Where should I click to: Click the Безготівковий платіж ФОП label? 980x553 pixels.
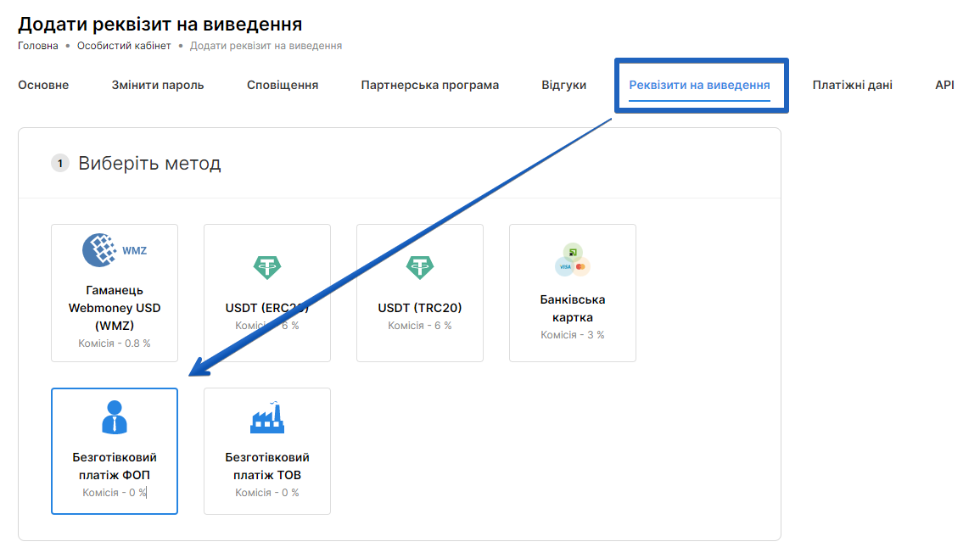tap(115, 466)
